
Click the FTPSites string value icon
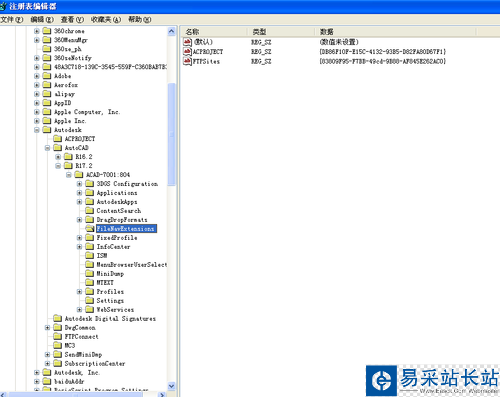pyautogui.click(x=187, y=61)
